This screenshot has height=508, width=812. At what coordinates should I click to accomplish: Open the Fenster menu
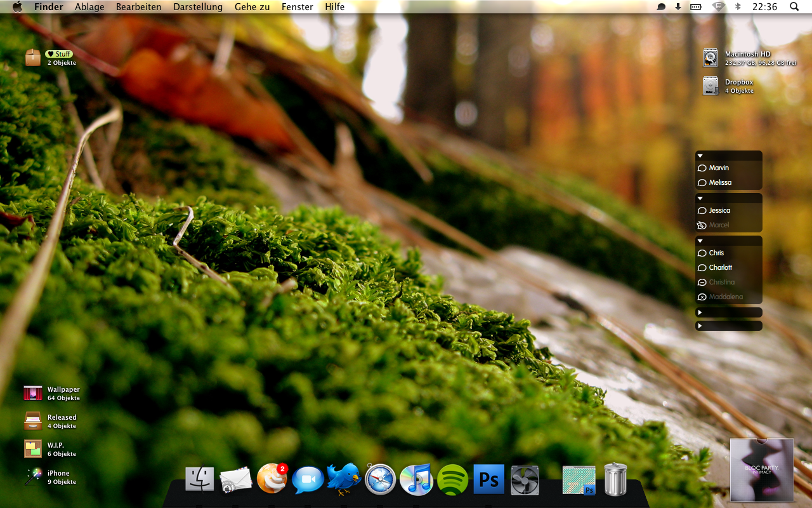298,7
